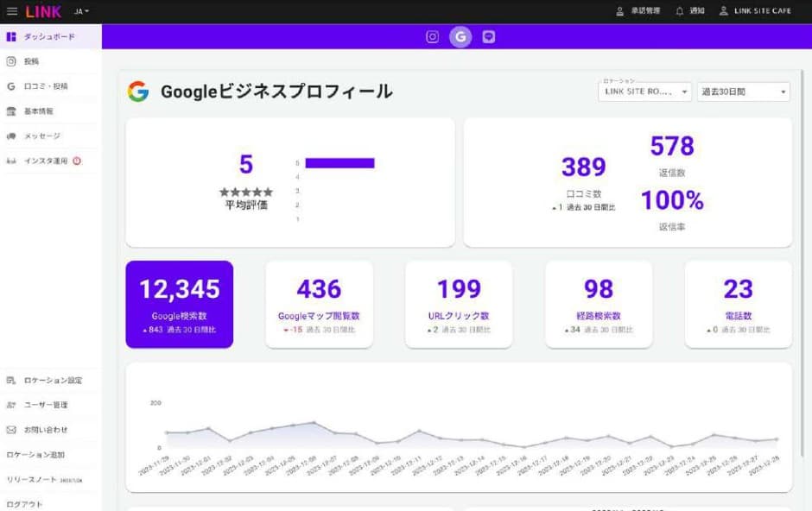812x511 pixels.
Task: Open ロケーション設定 settings
Action: tap(51, 380)
